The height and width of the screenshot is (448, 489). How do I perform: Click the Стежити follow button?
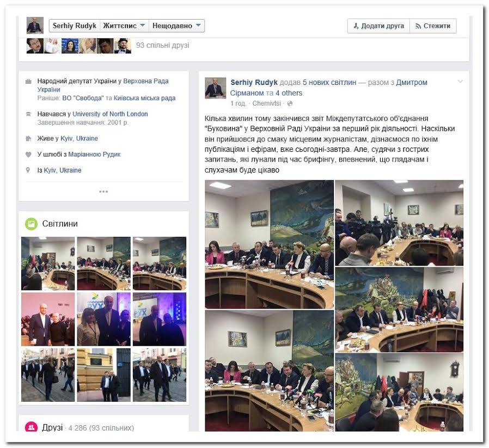[x=433, y=26]
